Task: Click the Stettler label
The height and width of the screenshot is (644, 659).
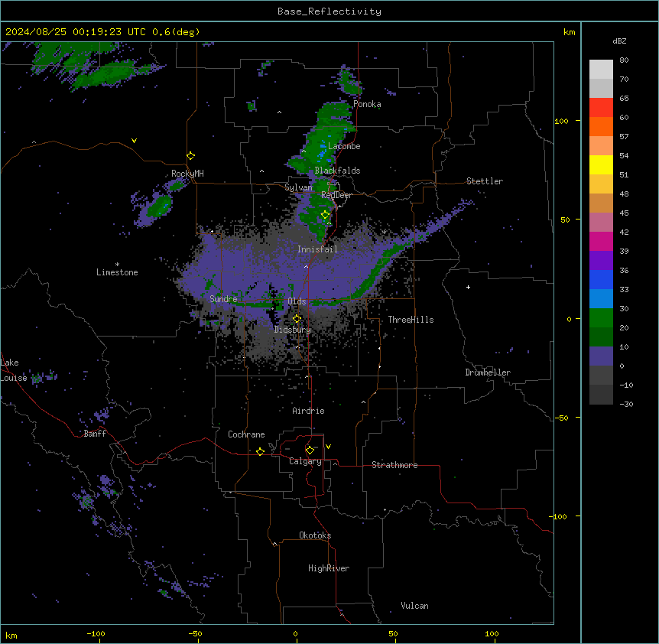Action: [485, 181]
